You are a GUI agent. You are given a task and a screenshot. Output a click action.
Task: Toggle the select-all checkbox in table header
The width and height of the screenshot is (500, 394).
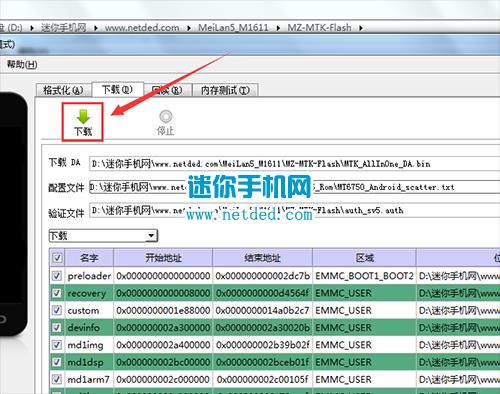(57, 258)
